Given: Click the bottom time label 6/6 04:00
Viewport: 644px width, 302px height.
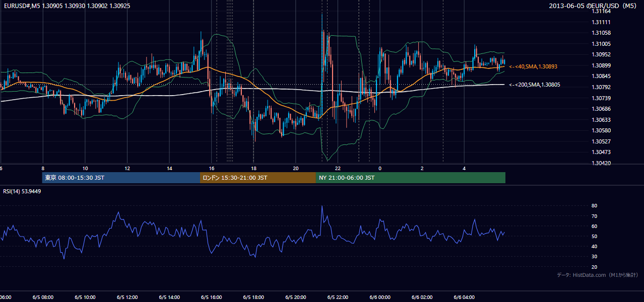Looking at the screenshot, I should pyautogui.click(x=465, y=297).
